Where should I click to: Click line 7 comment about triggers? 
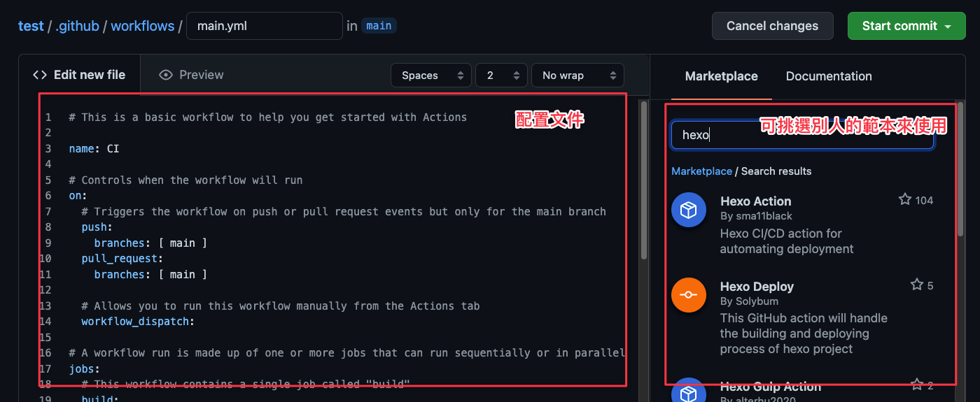tap(344, 212)
